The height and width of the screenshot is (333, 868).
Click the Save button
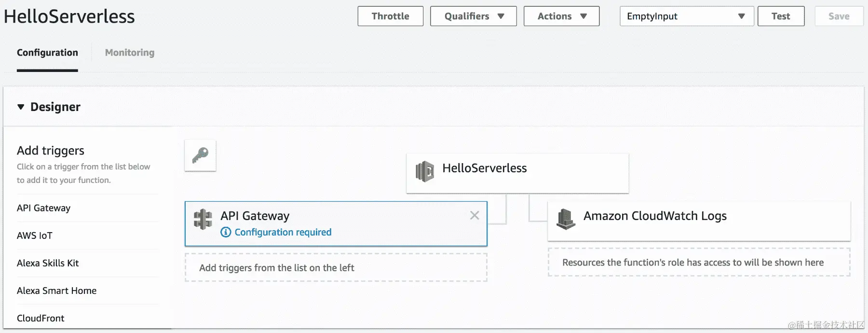coord(839,16)
